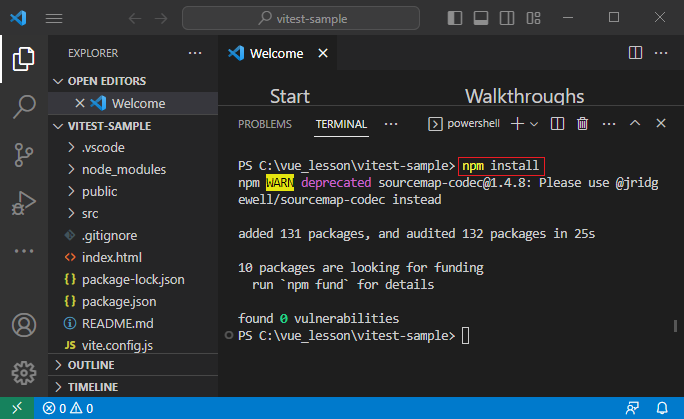Image resolution: width=684 pixels, height=419 pixels.
Task: Click the Start heading on Welcome page
Action: [x=290, y=96]
